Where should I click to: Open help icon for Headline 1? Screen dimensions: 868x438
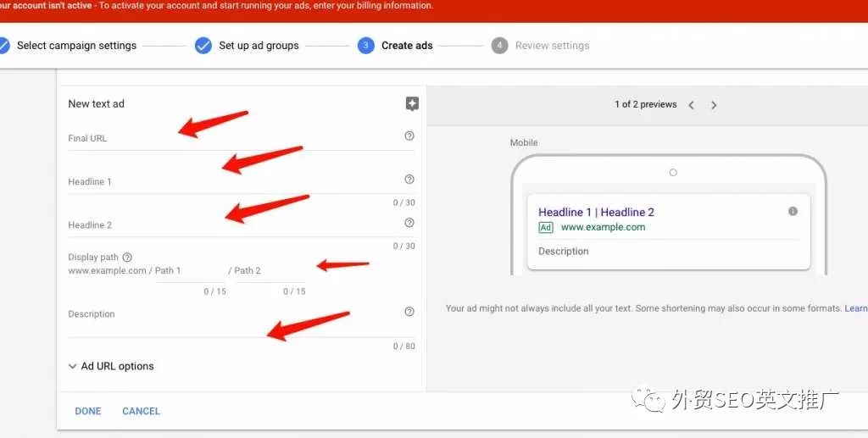pos(409,180)
